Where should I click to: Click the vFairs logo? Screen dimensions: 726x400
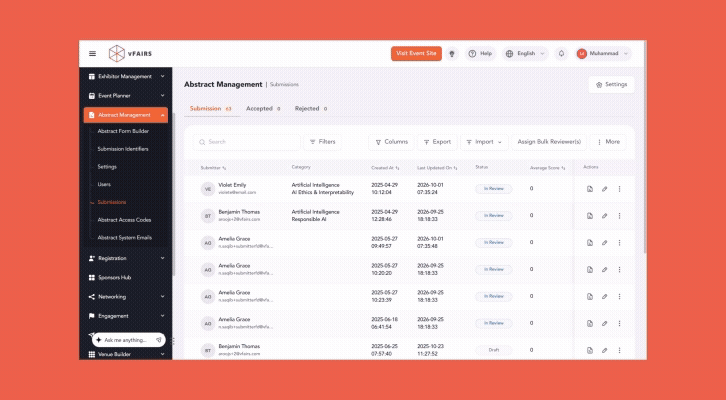(x=130, y=54)
